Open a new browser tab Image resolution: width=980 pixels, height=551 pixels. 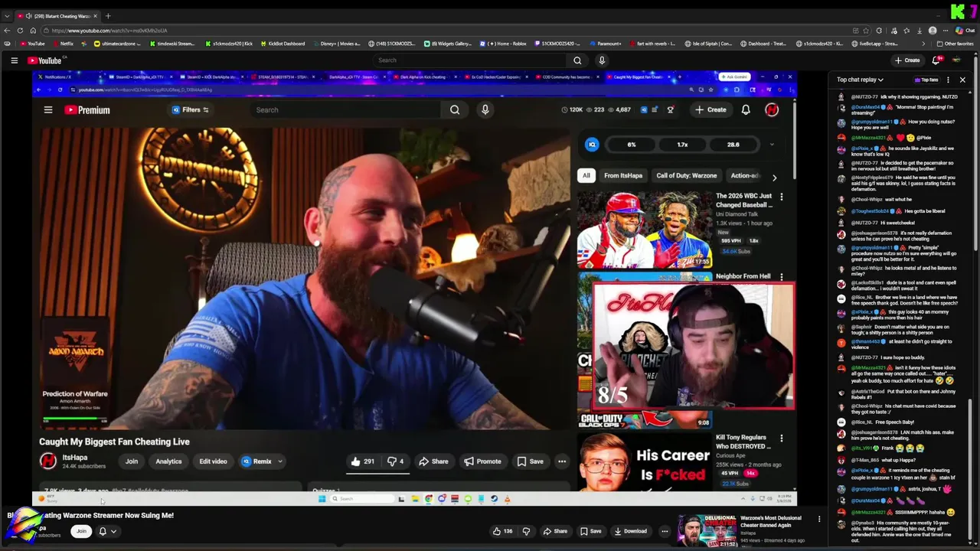pos(108,16)
